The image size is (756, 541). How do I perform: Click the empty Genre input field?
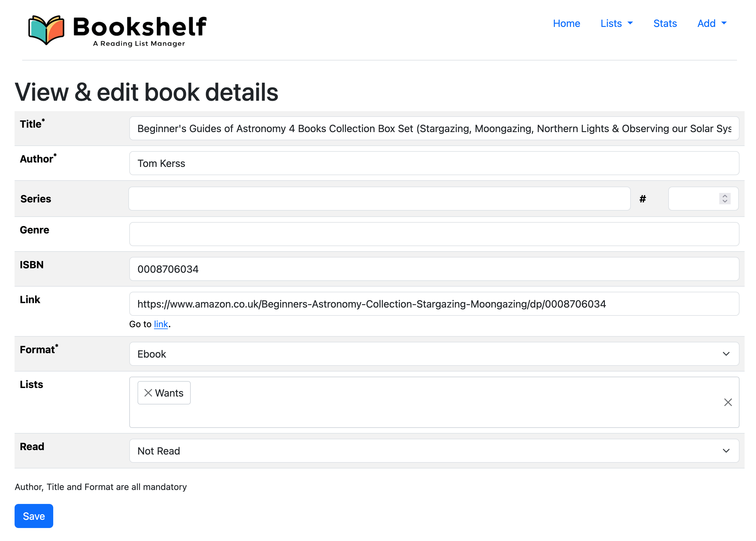tap(433, 234)
